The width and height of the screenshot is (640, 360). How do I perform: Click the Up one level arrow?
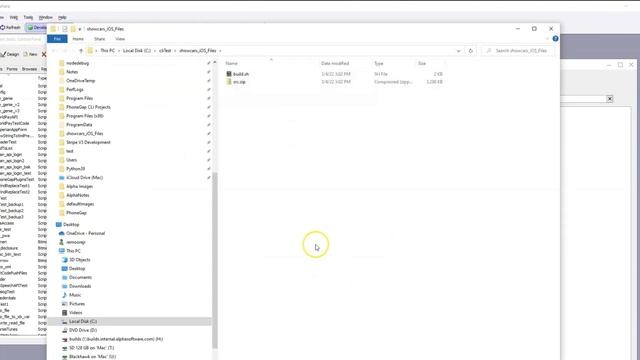coord(81,51)
